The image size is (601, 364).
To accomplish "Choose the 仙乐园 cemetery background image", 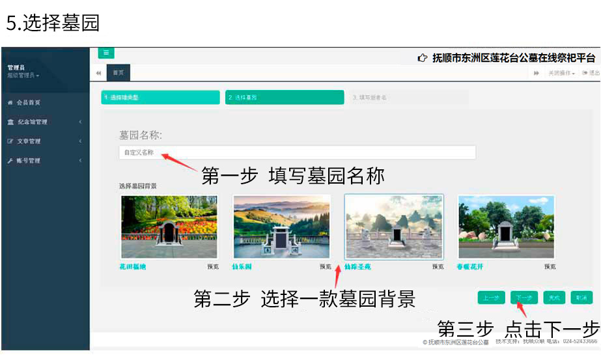I will 281,227.
